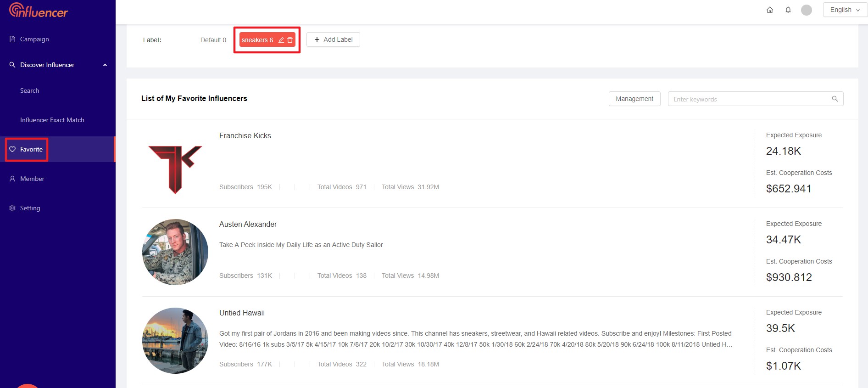The height and width of the screenshot is (388, 868).
Task: Open the Franchise Kicks influencer name
Action: (245, 135)
